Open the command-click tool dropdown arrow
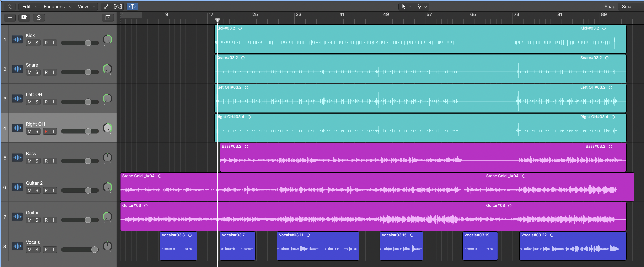Screen dimensions: 644x267 click(x=425, y=7)
